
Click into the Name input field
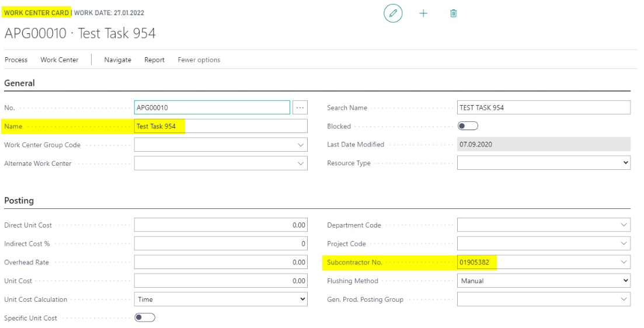(x=221, y=126)
